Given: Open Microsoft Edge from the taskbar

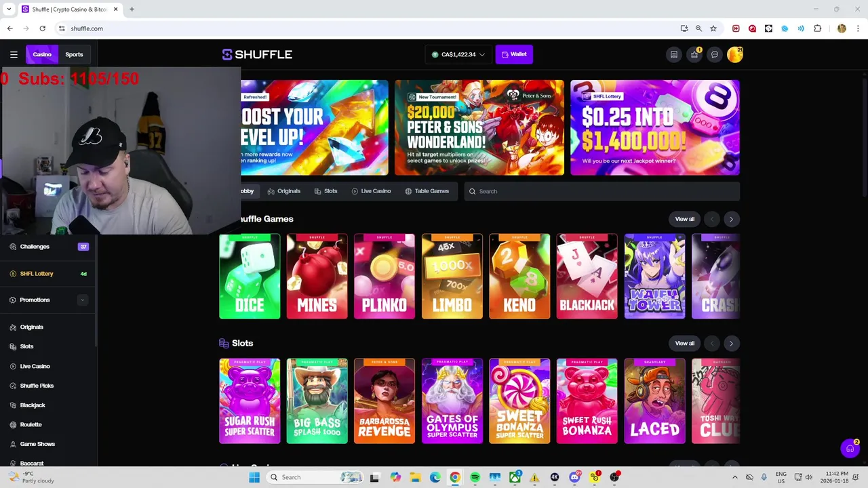Looking at the screenshot, I should pos(435,477).
